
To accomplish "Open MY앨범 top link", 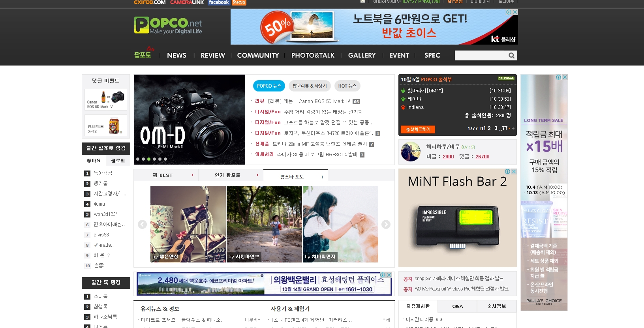I will tap(455, 2).
